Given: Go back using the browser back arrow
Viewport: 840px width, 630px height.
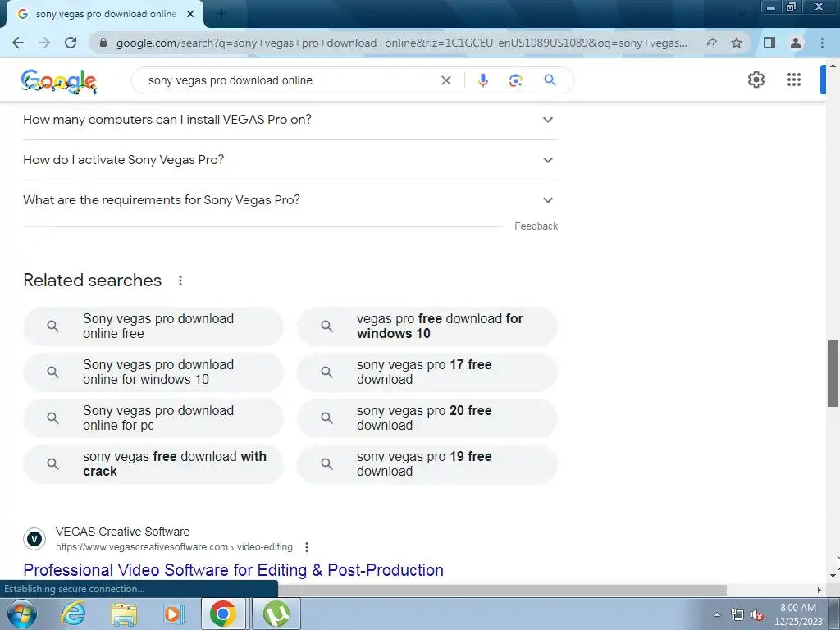Looking at the screenshot, I should 18,43.
